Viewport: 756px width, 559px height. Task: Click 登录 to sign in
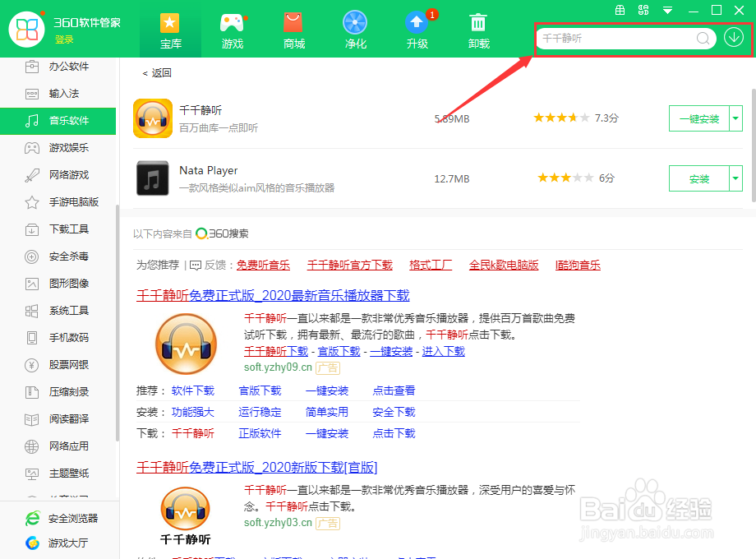(x=64, y=39)
